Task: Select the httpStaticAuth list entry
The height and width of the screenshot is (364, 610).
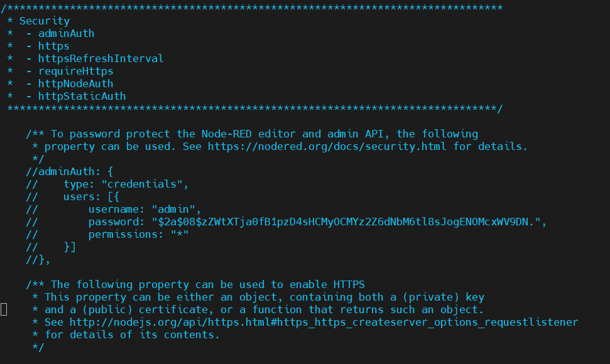Action: coord(82,95)
